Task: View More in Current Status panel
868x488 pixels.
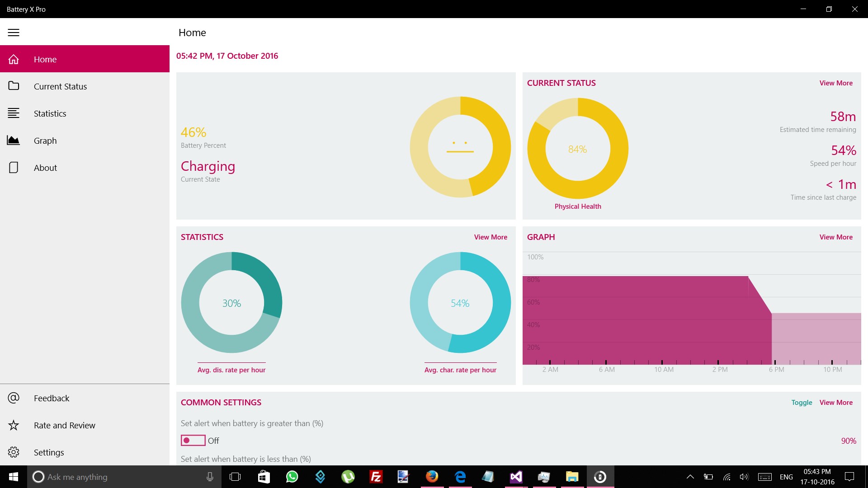Action: pyautogui.click(x=836, y=83)
